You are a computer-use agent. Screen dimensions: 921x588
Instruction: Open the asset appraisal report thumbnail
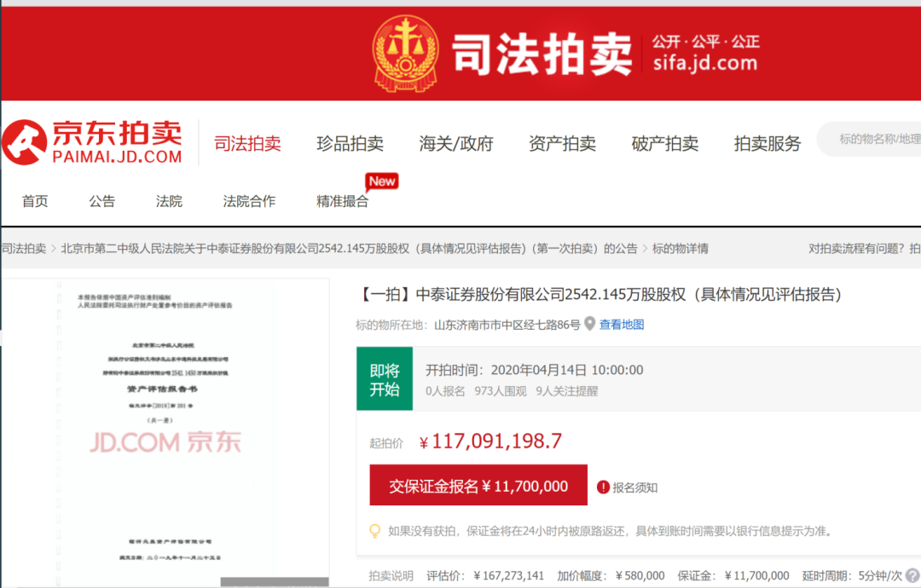pyautogui.click(x=165, y=432)
